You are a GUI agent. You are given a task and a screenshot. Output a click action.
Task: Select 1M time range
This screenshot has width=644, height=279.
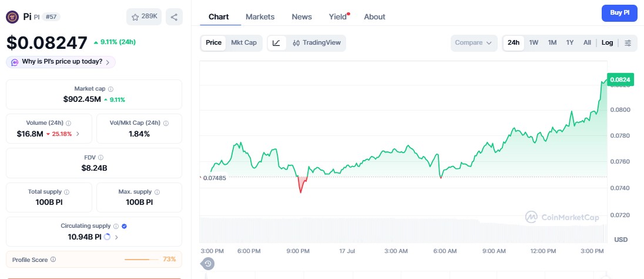point(552,43)
